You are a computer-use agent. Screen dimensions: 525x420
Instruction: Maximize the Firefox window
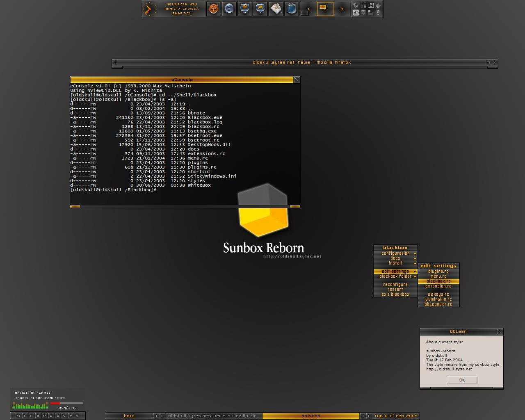click(488, 62)
